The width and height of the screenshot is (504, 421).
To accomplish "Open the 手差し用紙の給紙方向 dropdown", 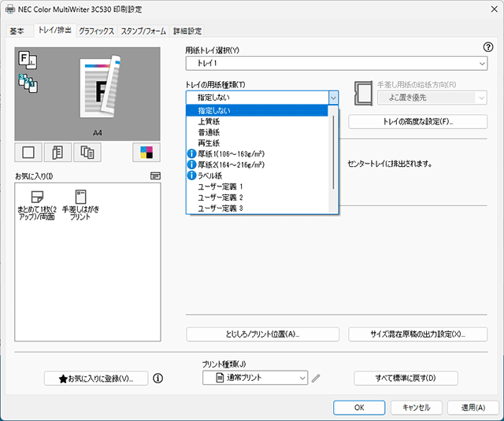I will click(x=432, y=98).
